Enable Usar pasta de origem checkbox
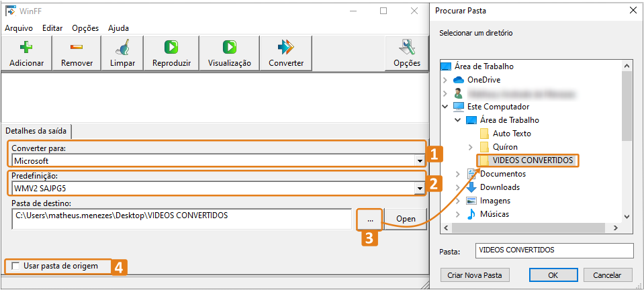 click(15, 267)
